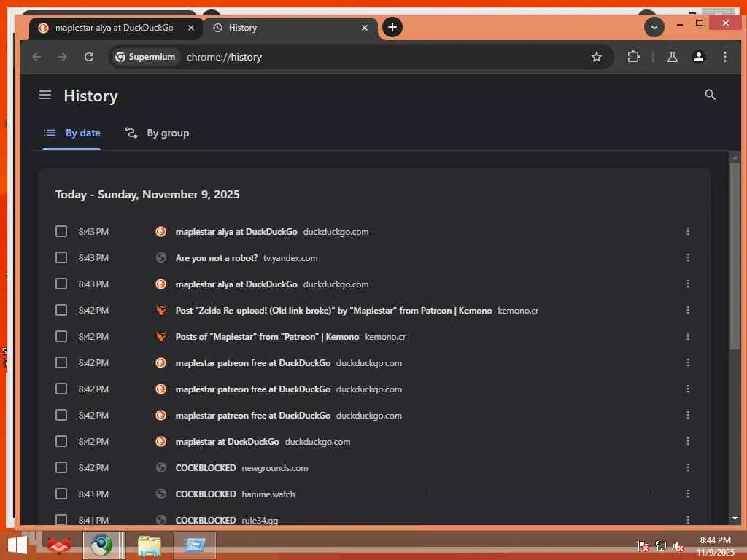This screenshot has height=560, width=747.
Task: Open File Explorer from the taskbar
Action: (x=149, y=545)
